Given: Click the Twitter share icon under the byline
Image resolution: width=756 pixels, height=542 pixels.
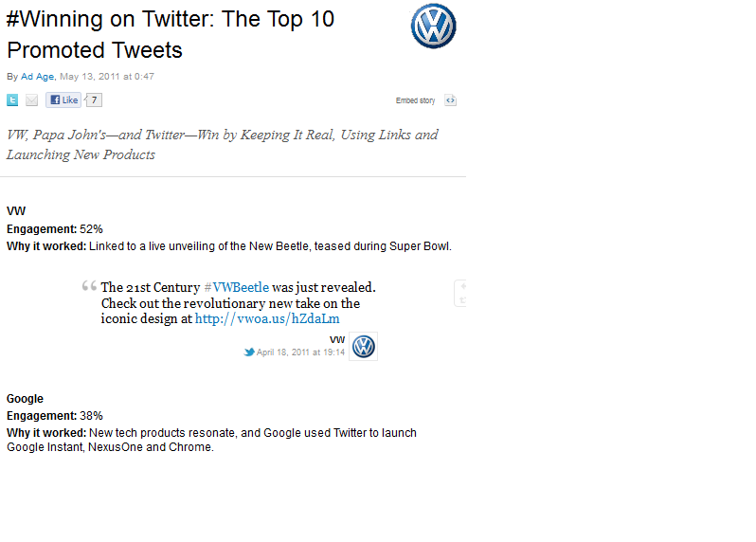Looking at the screenshot, I should [x=12, y=100].
